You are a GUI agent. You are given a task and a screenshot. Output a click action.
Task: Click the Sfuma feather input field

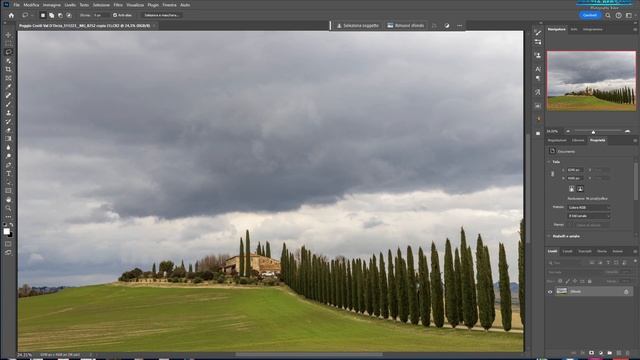[x=100, y=15]
